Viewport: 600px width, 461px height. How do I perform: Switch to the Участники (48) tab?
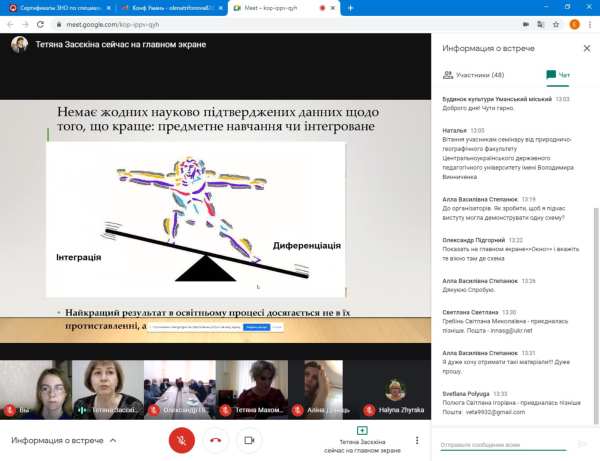pos(472,75)
